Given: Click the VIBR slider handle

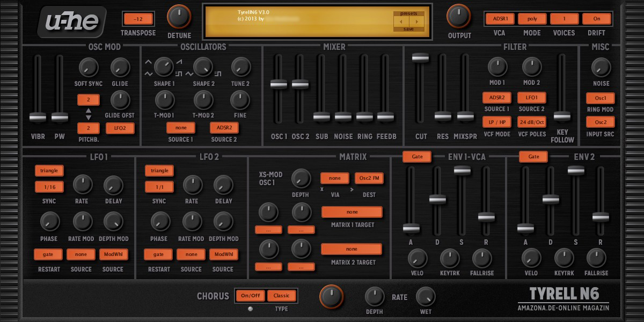Looking at the screenshot, I should (x=37, y=117).
